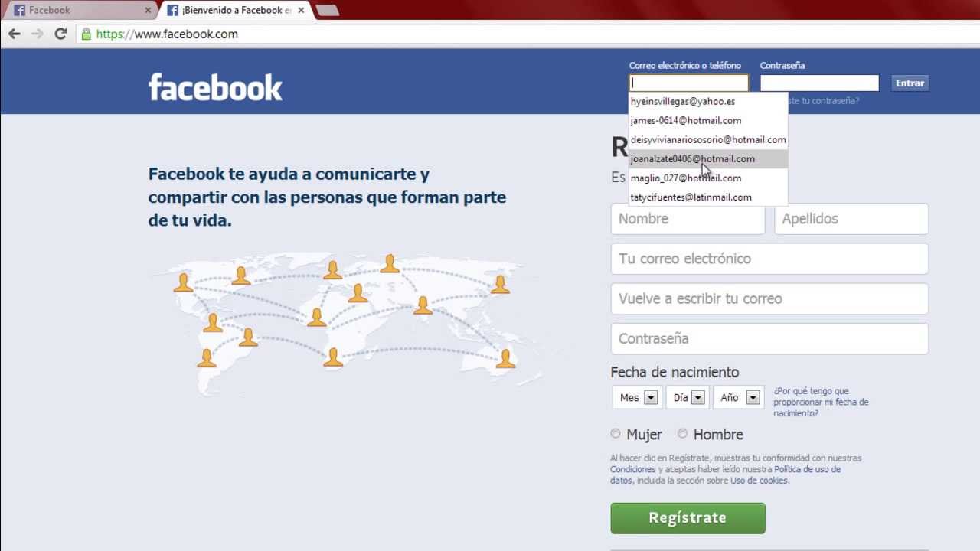Focus the registration Contraseña field
980x551 pixels.
(769, 338)
